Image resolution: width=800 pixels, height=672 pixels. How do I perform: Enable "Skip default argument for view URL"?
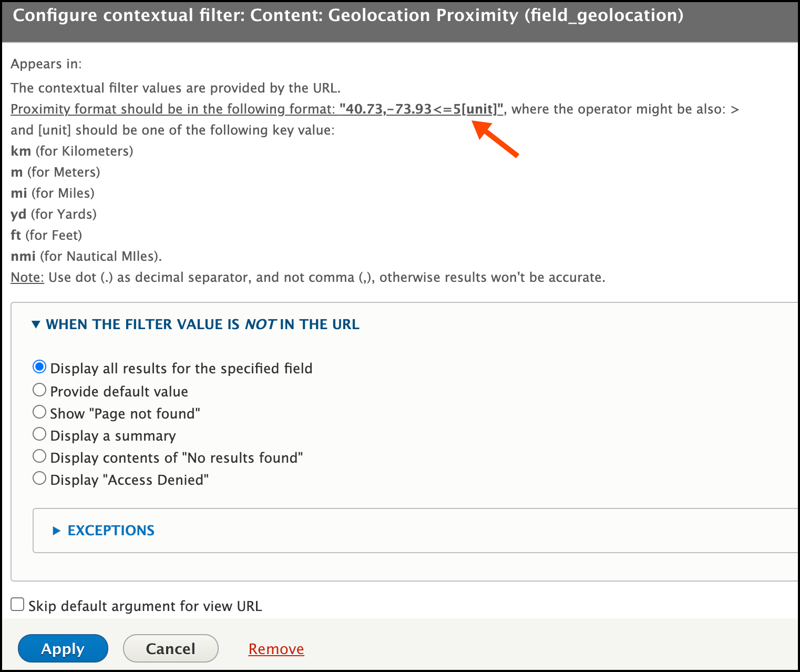coord(17,604)
